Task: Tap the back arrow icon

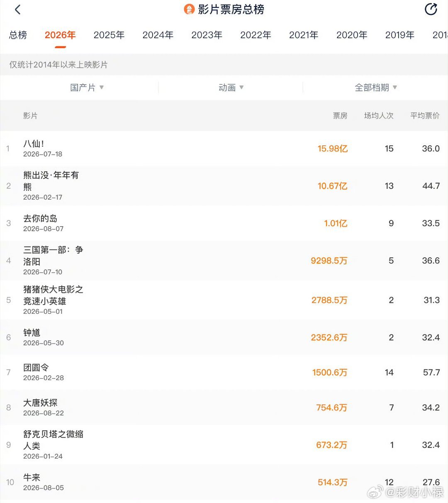Action: [17, 10]
